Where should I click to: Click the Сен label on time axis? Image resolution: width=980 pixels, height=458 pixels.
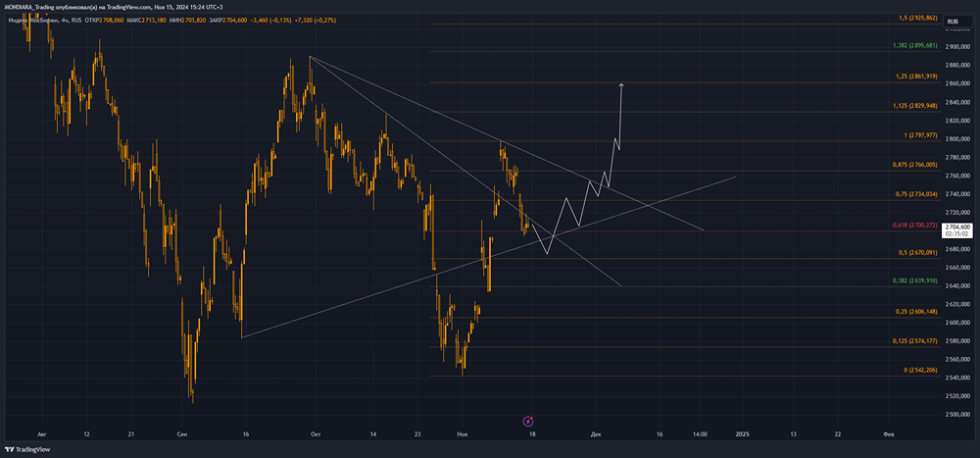tap(182, 433)
